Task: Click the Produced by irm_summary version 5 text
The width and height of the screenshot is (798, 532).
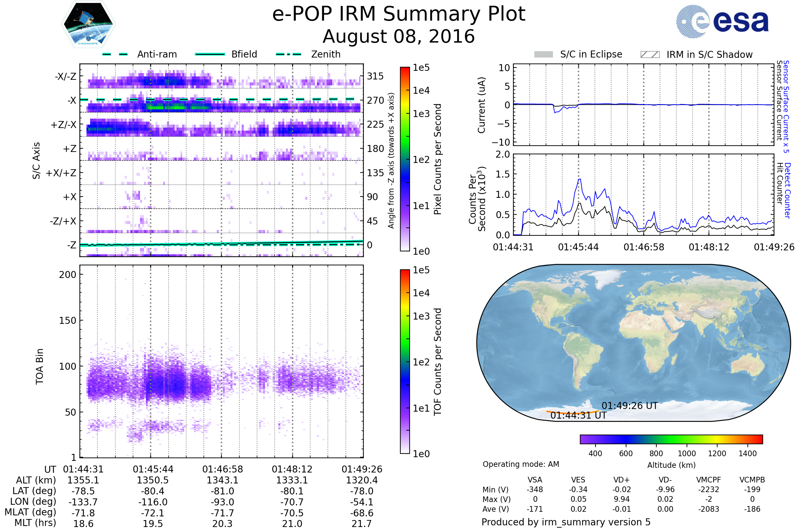Action: pyautogui.click(x=566, y=522)
